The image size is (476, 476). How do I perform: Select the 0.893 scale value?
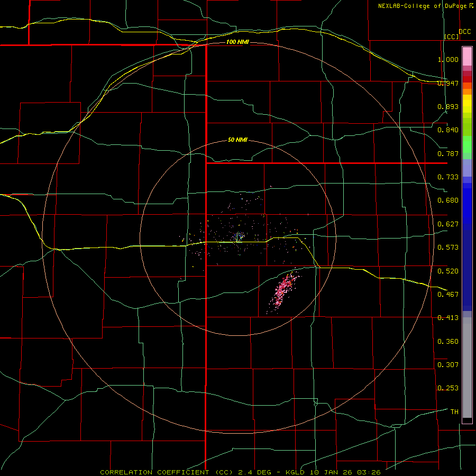tap(448, 106)
